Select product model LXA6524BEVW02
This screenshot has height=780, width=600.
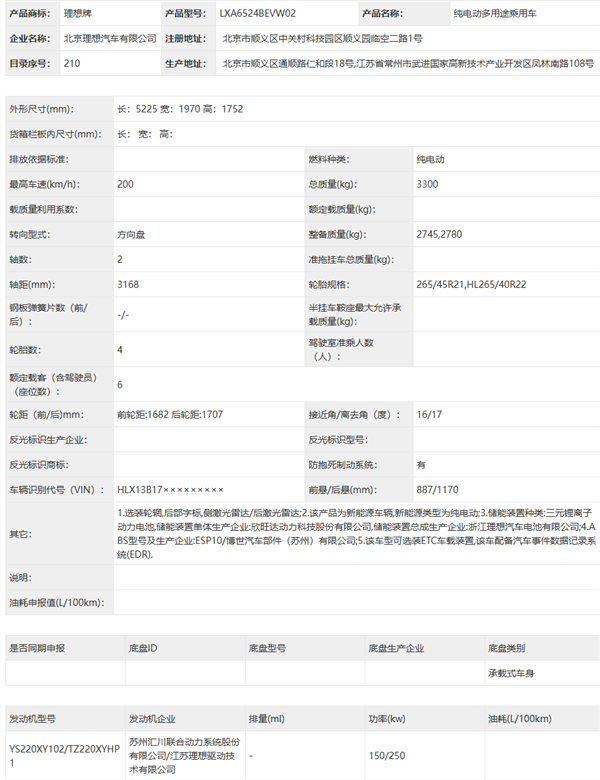point(258,13)
